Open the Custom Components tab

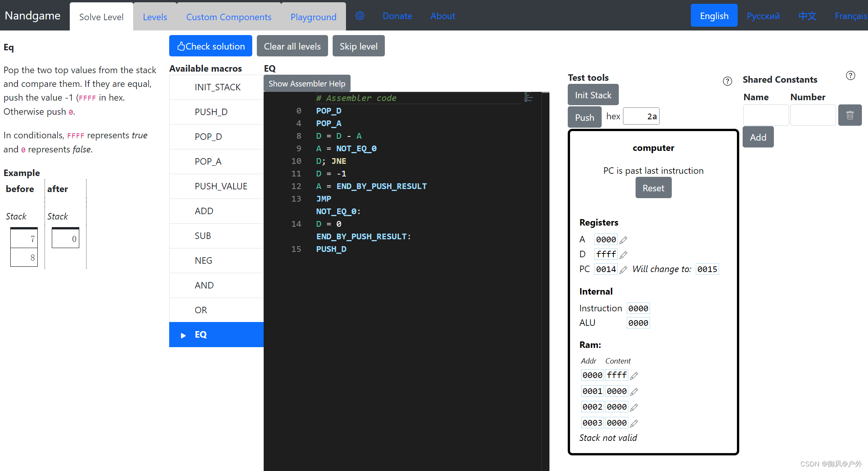tap(229, 17)
